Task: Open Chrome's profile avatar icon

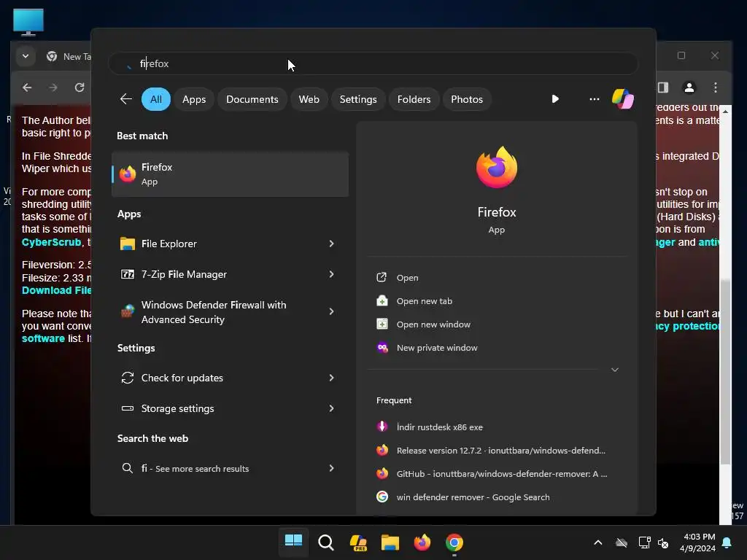Action: 689,87
